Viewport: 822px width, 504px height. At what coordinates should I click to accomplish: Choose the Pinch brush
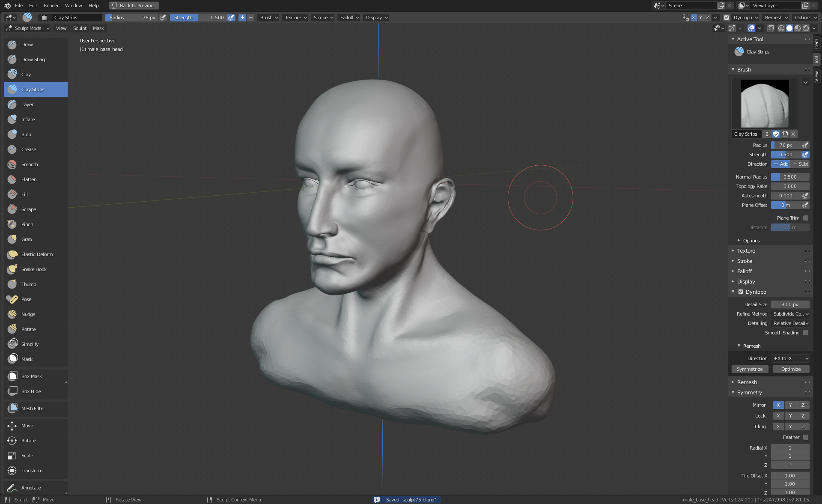pos(27,224)
